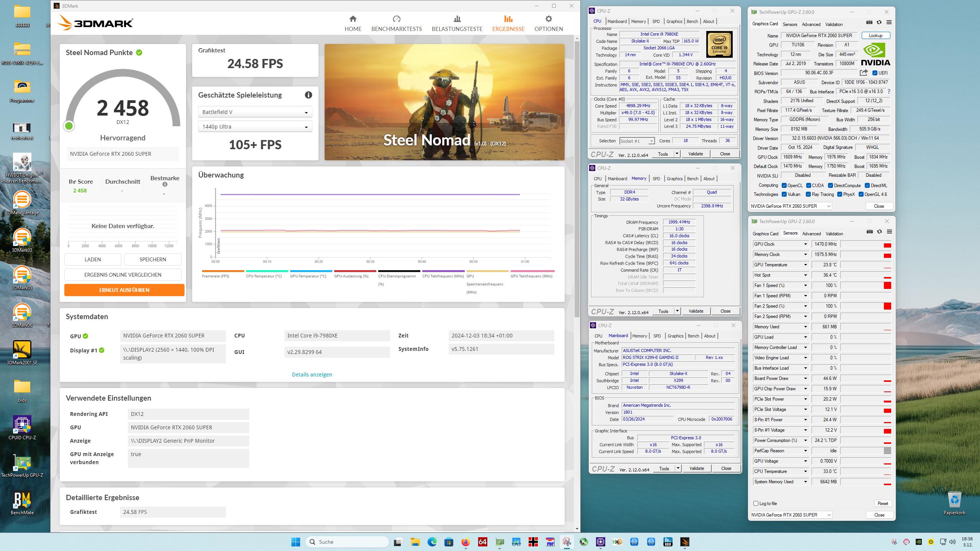Click SPEICHERN button
This screenshot has width=980, height=551.
(x=153, y=259)
